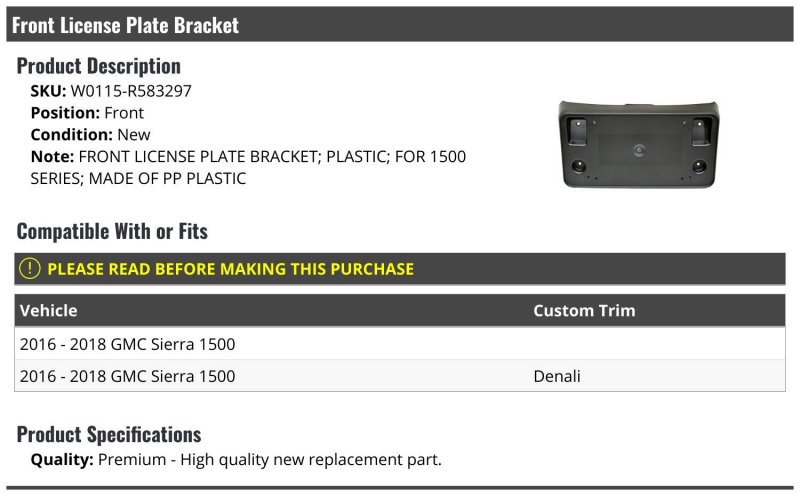Select the GMC Sierra 1500 row with Denali trim
This screenshot has width=800, height=496.
point(127,376)
